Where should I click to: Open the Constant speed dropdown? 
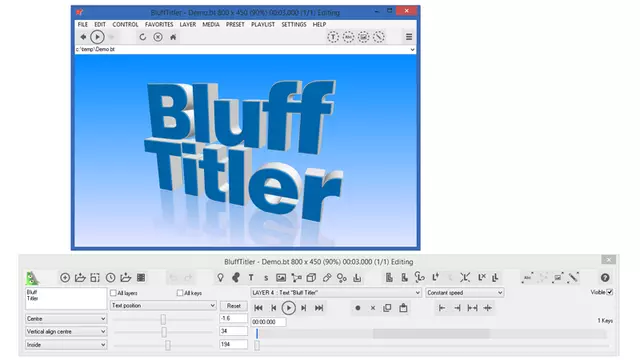[x=464, y=293]
